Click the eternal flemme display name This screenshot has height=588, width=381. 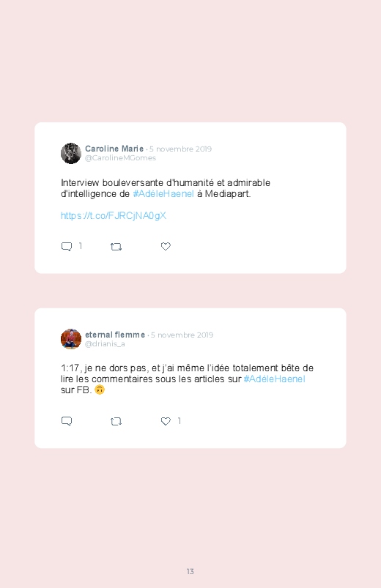click(115, 335)
